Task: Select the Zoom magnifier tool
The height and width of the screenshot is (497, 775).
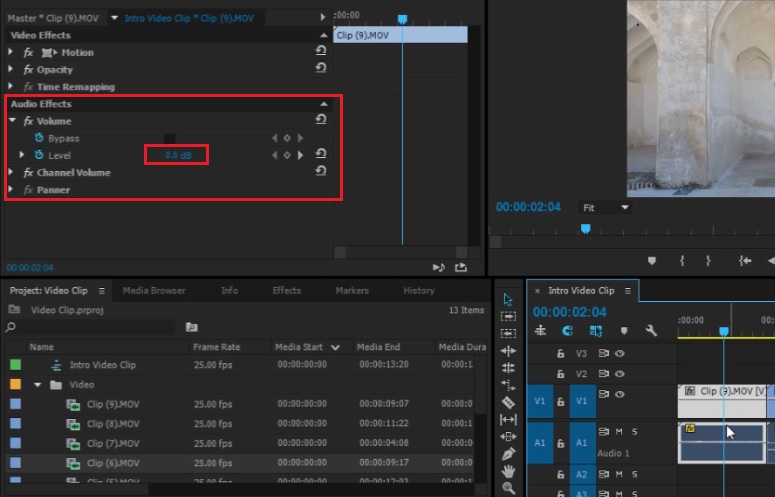Action: (x=508, y=488)
